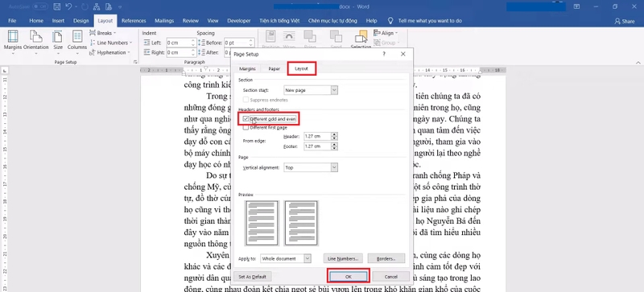This screenshot has width=644, height=292.
Task: Expand the Align dropdown arrow
Action: (x=397, y=33)
